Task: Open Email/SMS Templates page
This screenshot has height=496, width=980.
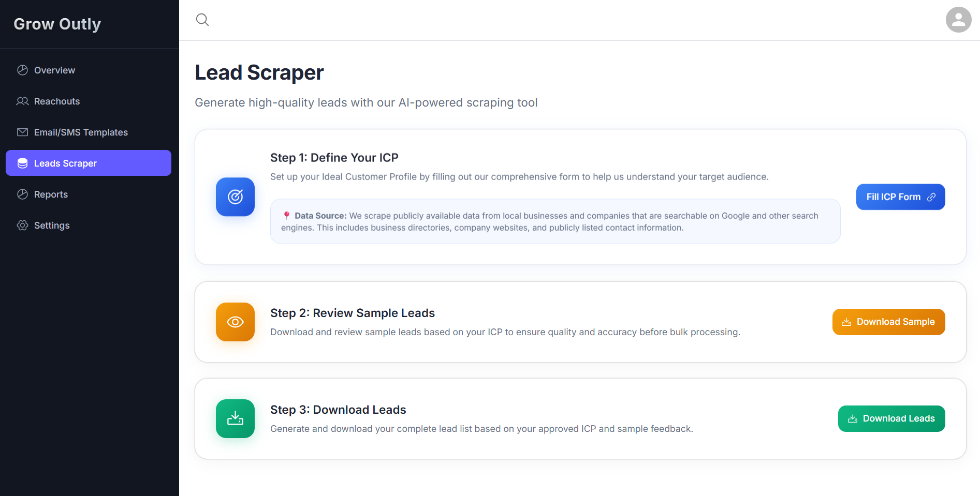Action: (81, 132)
